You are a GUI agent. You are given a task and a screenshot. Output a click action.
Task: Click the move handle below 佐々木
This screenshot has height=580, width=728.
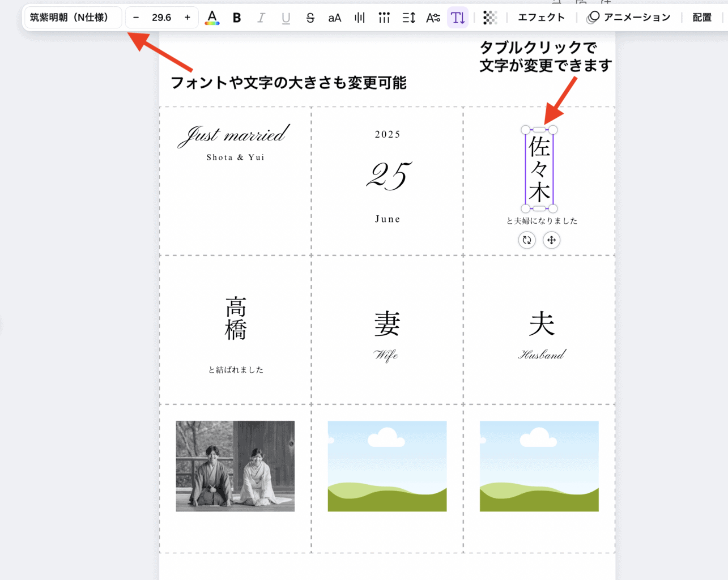click(x=551, y=240)
